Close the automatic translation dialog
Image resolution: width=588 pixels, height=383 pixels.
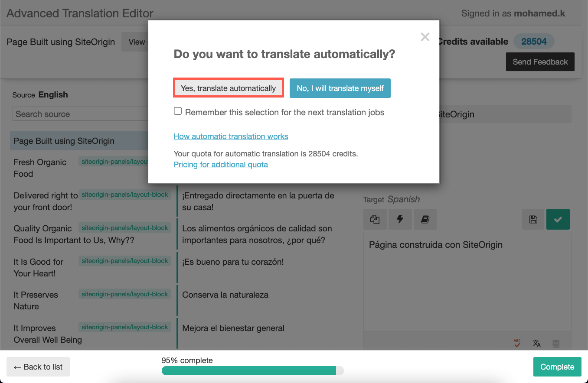point(425,37)
